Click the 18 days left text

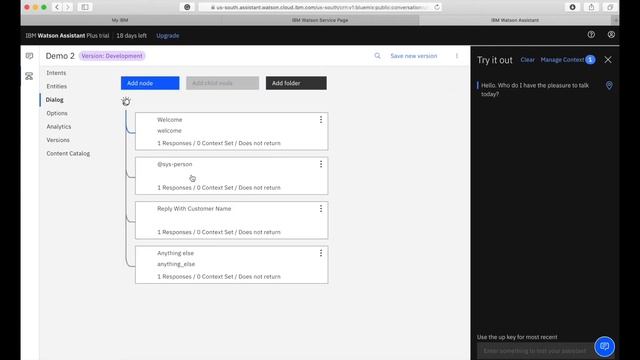(131, 36)
